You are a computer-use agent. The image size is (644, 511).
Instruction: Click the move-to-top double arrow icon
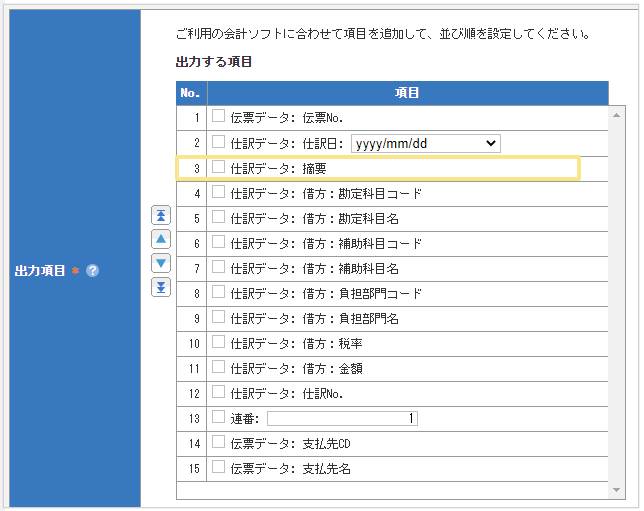click(x=161, y=215)
